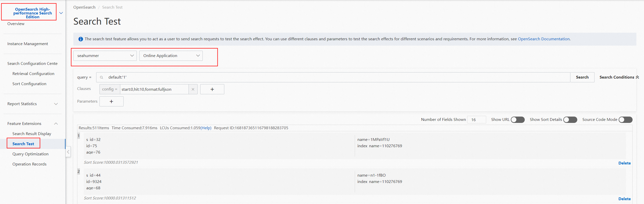Click the 'age=76' field value
The width and height of the screenshot is (644, 204).
coord(93,152)
